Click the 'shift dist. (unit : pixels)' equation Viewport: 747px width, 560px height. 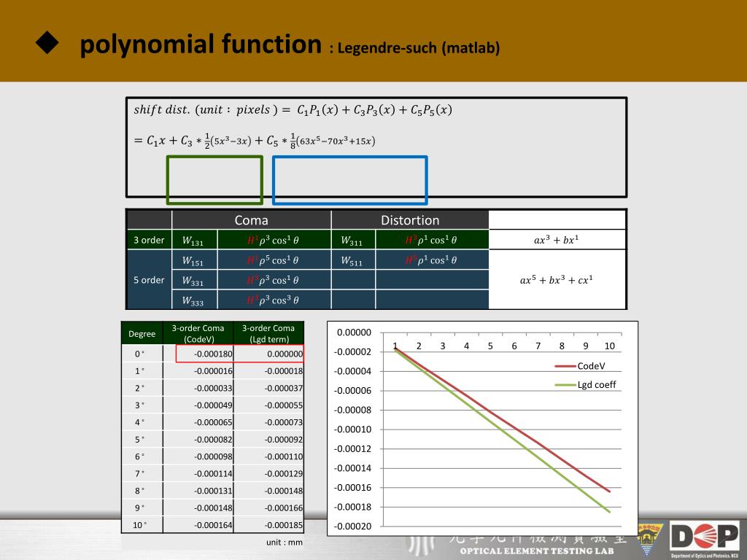(x=293, y=110)
